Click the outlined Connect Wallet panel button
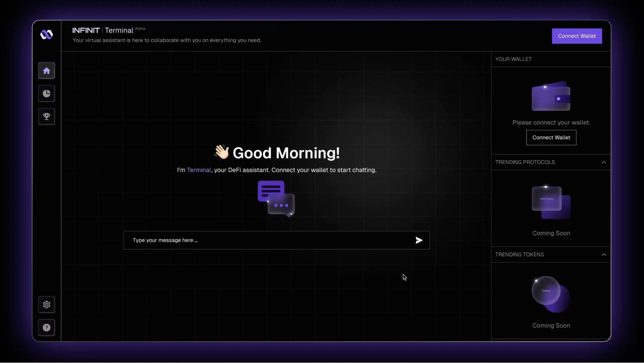644x363 pixels. pyautogui.click(x=551, y=138)
